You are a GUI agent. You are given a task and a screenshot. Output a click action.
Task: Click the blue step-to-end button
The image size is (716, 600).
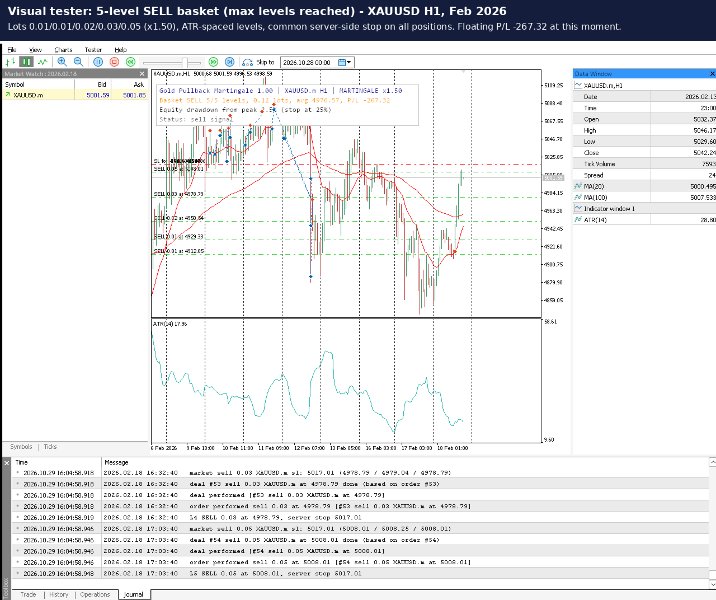coord(230,62)
